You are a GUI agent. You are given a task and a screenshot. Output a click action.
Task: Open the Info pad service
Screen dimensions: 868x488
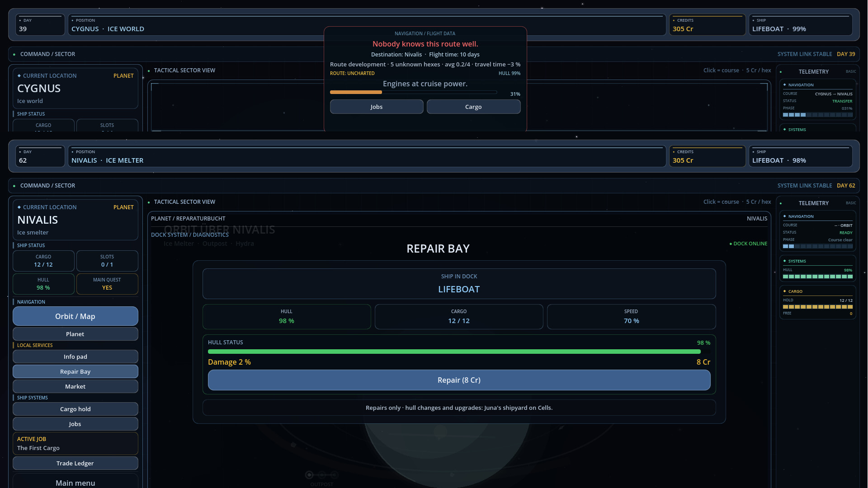(x=75, y=357)
